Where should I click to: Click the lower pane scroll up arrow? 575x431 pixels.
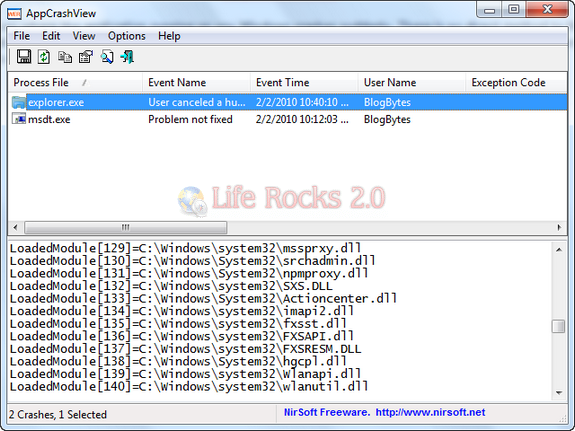[559, 250]
